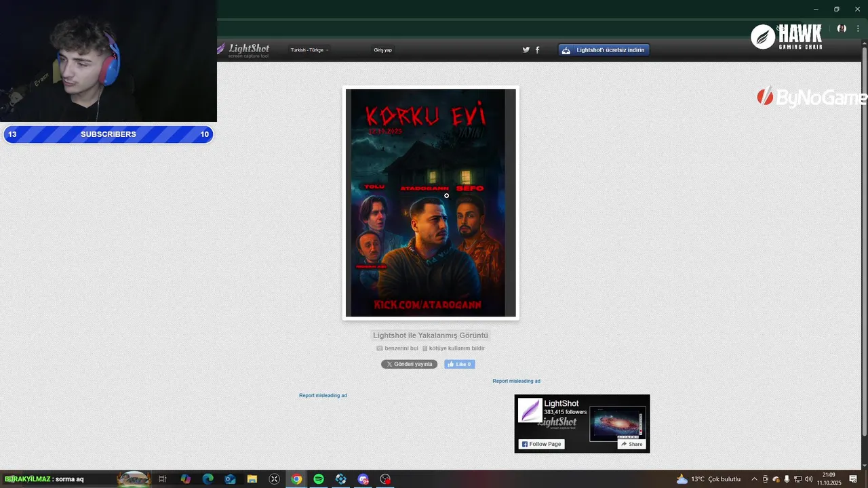Open the Korku Evi poster image
Image resolution: width=868 pixels, height=488 pixels.
click(x=431, y=203)
